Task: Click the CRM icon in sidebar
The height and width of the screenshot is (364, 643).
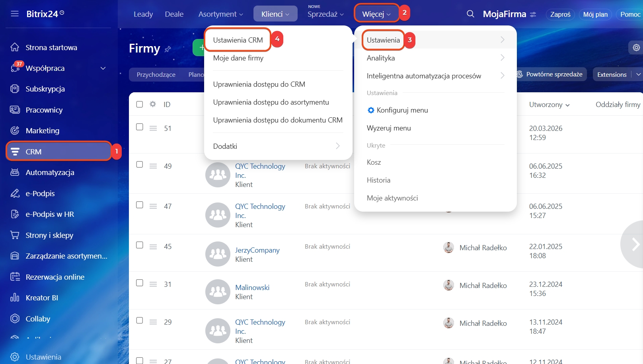Action: click(15, 152)
